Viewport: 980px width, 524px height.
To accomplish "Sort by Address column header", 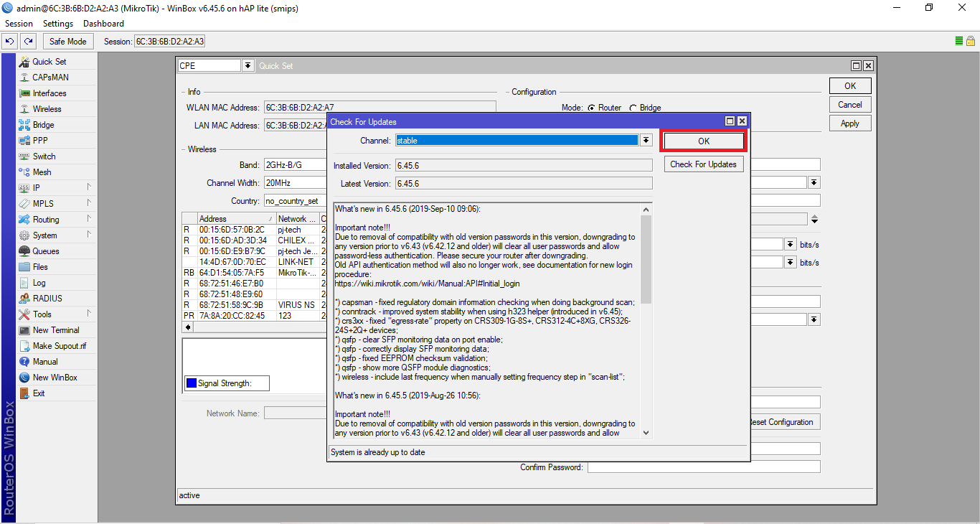I will tap(237, 218).
